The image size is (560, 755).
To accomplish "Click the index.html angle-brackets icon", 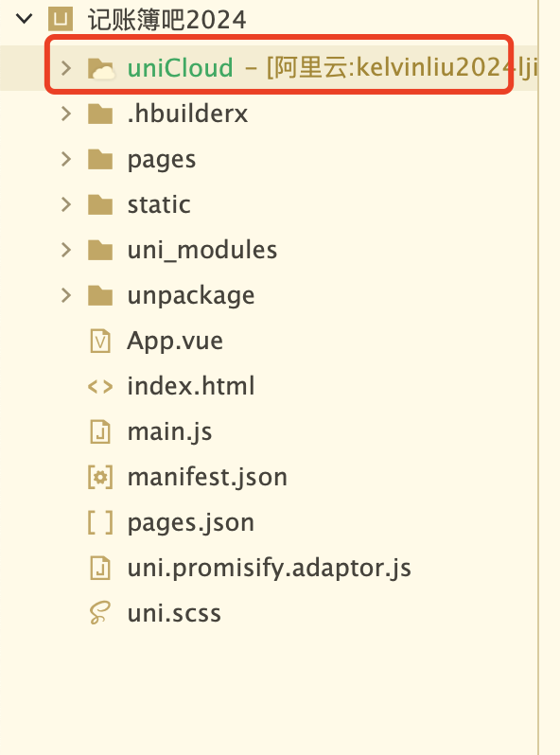I will point(100,387).
